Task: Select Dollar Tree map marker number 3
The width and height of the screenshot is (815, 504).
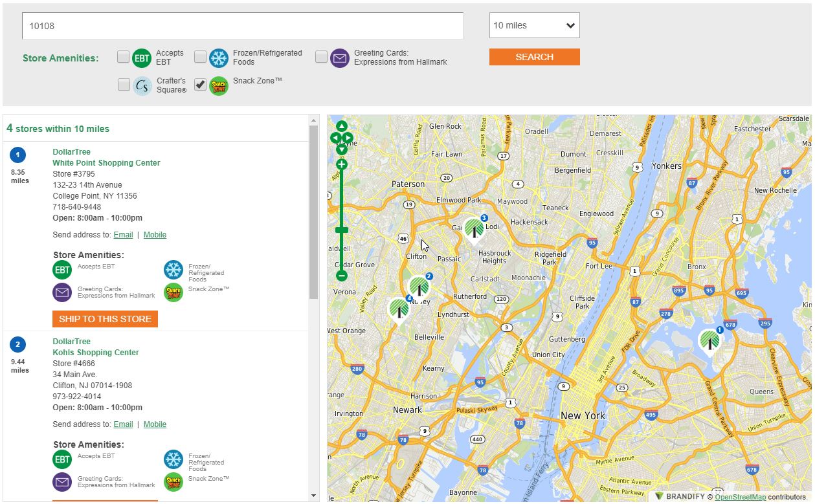Action: tap(474, 229)
